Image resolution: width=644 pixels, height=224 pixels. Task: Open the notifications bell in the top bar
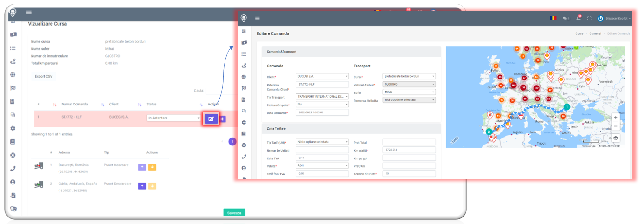click(578, 18)
